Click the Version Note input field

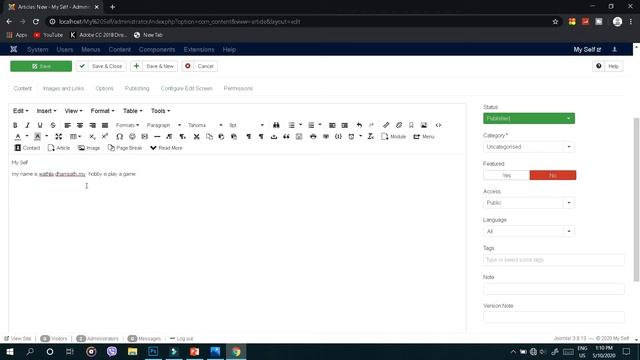click(554, 317)
